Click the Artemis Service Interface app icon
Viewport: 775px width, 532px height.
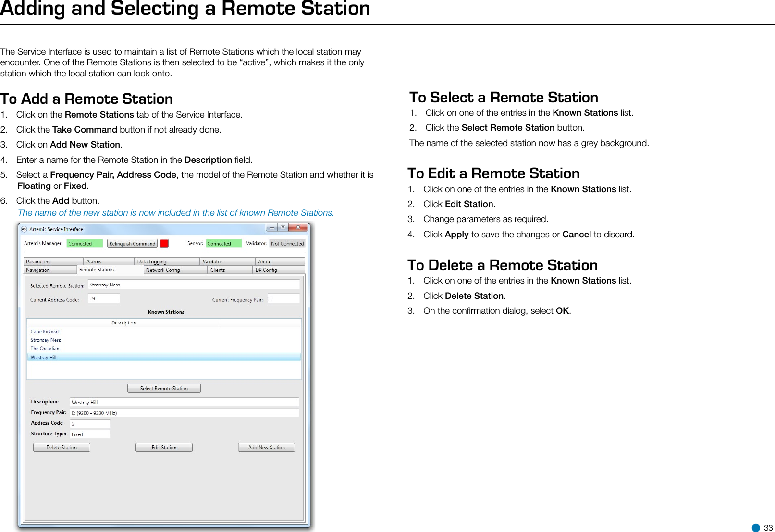[x=24, y=229]
